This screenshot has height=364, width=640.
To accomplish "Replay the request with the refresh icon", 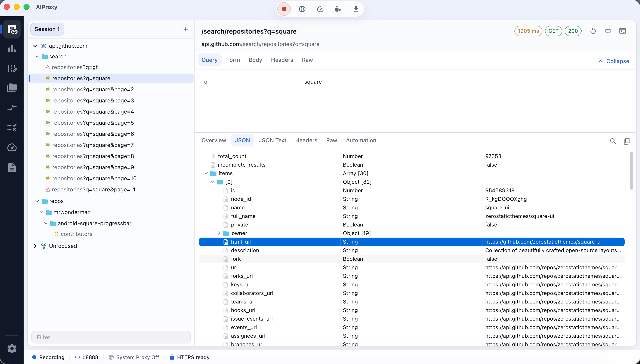I will (593, 31).
